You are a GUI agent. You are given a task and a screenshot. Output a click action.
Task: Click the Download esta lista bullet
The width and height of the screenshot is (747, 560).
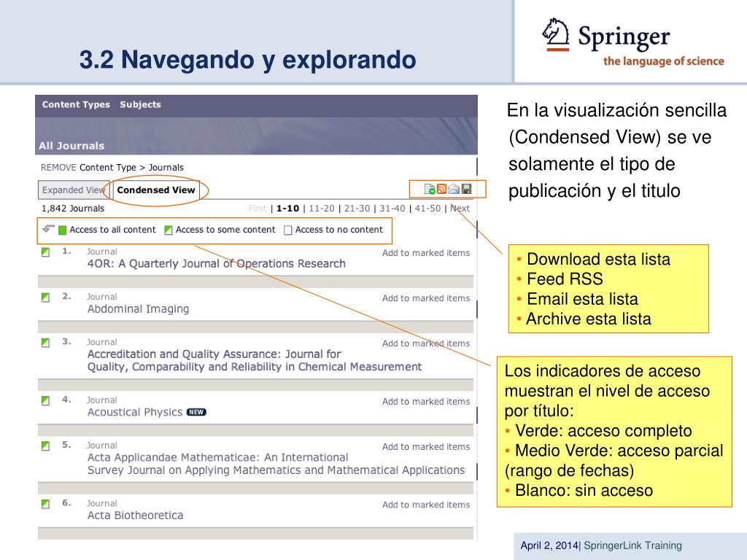[x=598, y=259]
